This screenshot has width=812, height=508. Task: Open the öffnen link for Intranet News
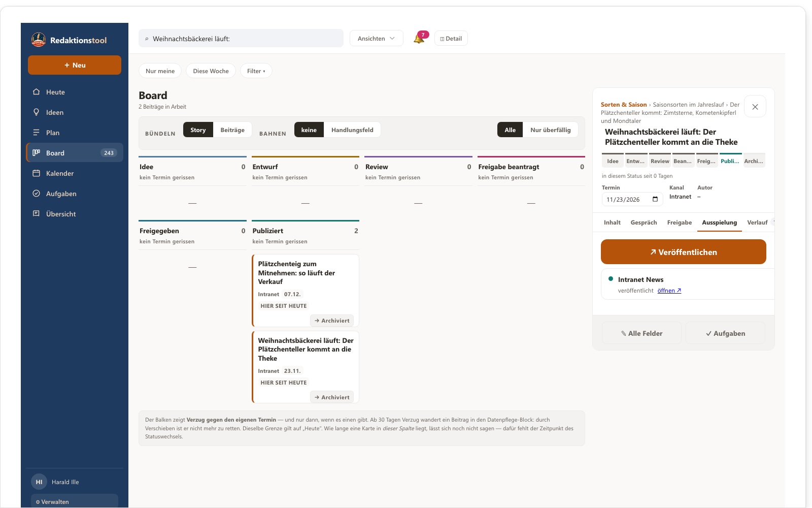pyautogui.click(x=669, y=291)
